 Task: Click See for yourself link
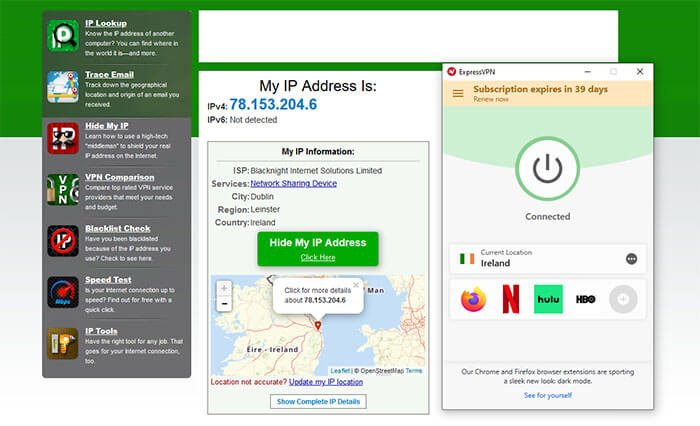[x=548, y=395]
